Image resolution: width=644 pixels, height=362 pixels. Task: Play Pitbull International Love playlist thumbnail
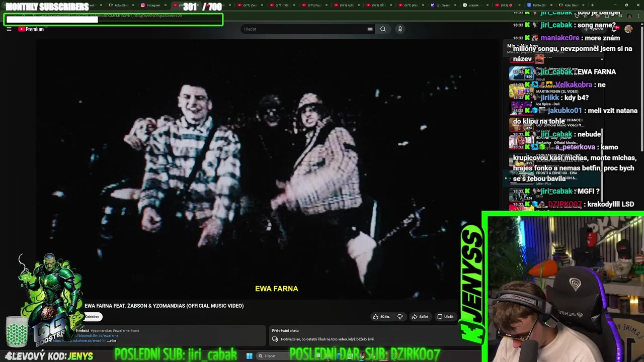(522, 73)
